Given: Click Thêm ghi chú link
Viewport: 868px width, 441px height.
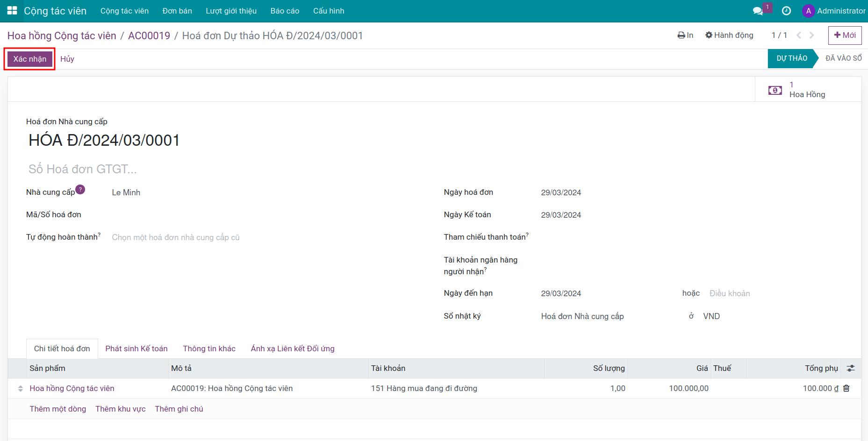Looking at the screenshot, I should [179, 409].
